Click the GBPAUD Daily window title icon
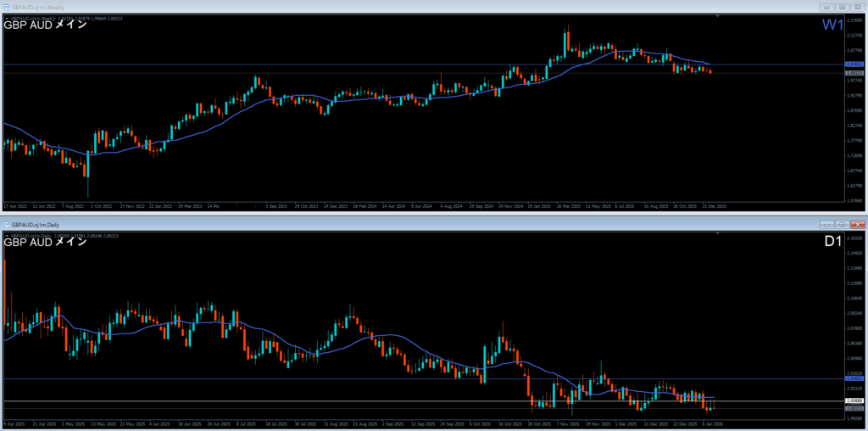The image size is (868, 431). (7, 224)
